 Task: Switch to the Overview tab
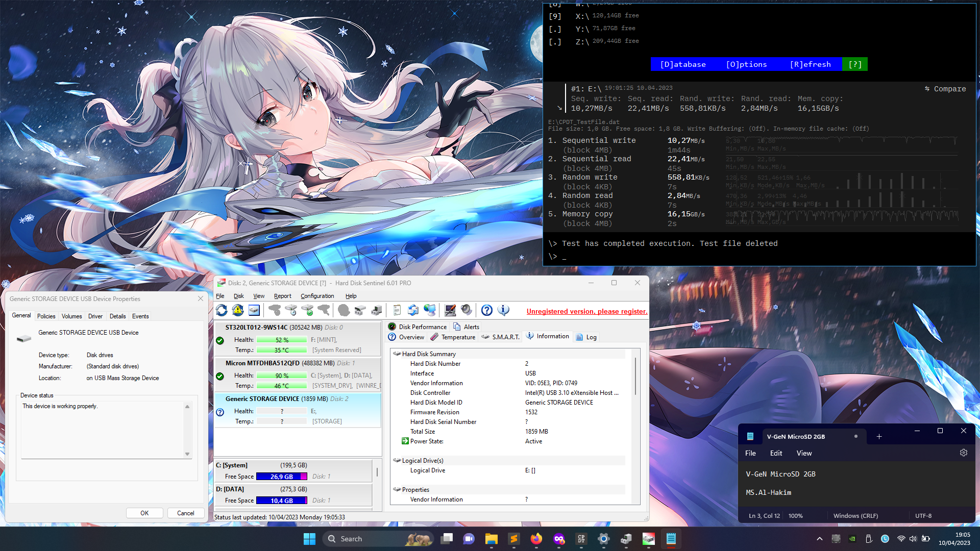pyautogui.click(x=406, y=337)
